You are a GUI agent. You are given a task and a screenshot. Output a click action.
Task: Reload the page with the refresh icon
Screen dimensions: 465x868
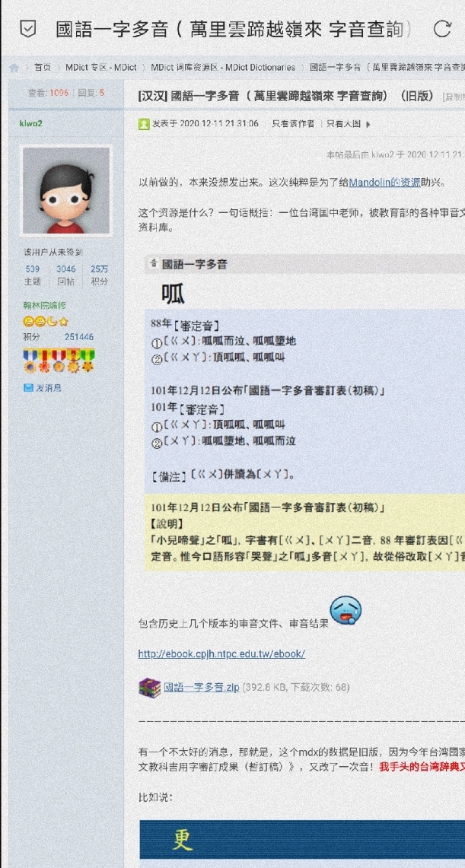[x=441, y=29]
